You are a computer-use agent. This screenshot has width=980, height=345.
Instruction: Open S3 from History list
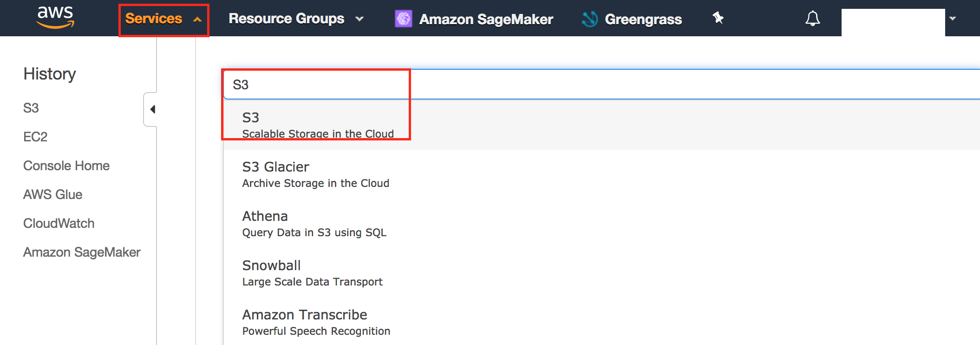[x=31, y=108]
